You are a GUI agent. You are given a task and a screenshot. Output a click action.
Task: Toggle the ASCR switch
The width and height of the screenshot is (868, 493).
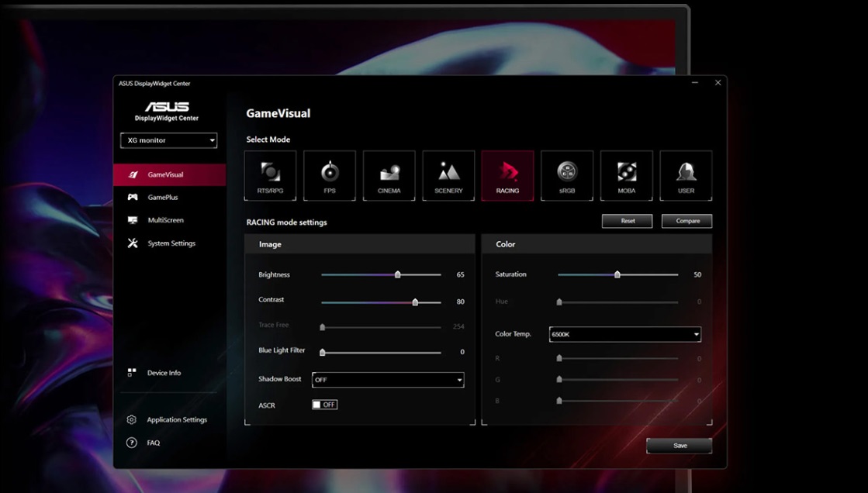tap(324, 405)
